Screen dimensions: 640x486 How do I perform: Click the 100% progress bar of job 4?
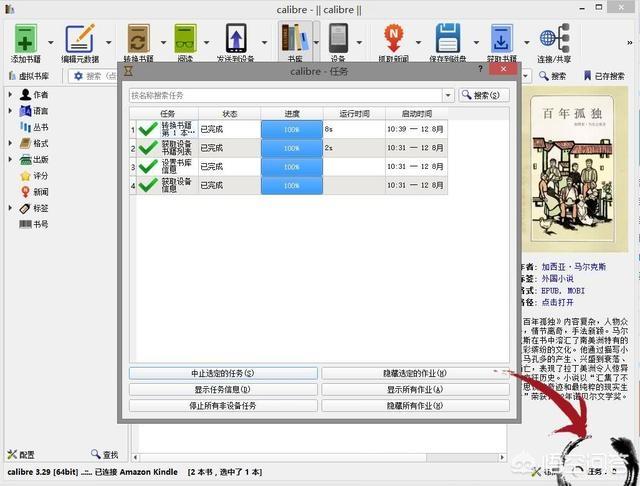[x=292, y=186]
